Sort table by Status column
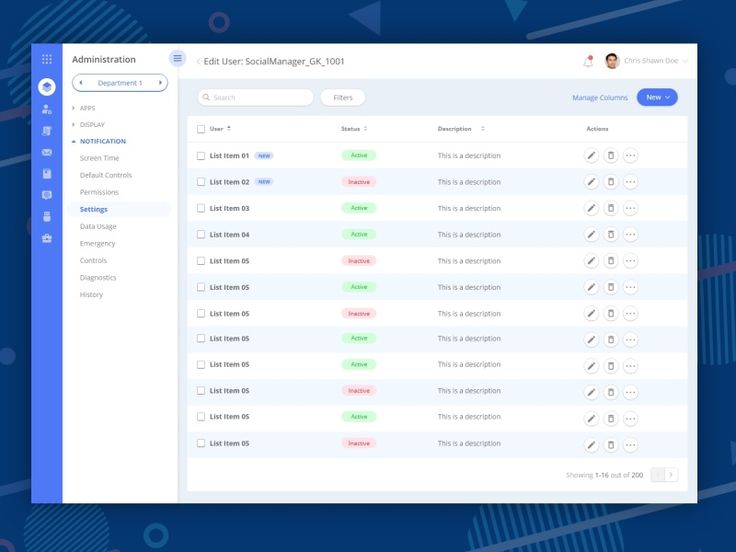The image size is (736, 552). click(x=365, y=129)
